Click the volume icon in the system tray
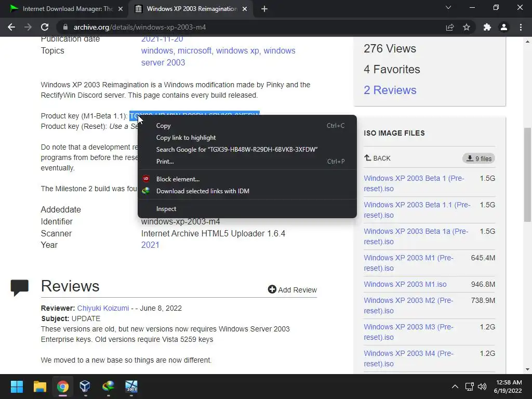 point(482,387)
